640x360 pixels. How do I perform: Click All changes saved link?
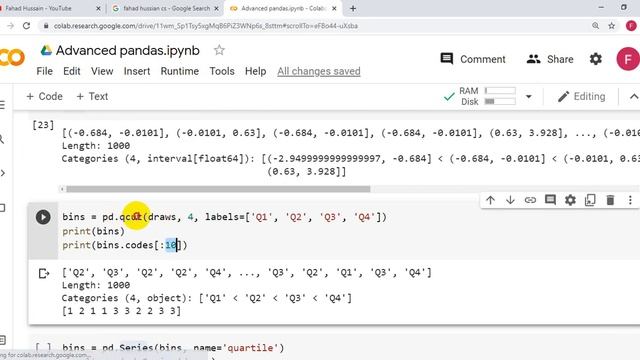pyautogui.click(x=319, y=71)
